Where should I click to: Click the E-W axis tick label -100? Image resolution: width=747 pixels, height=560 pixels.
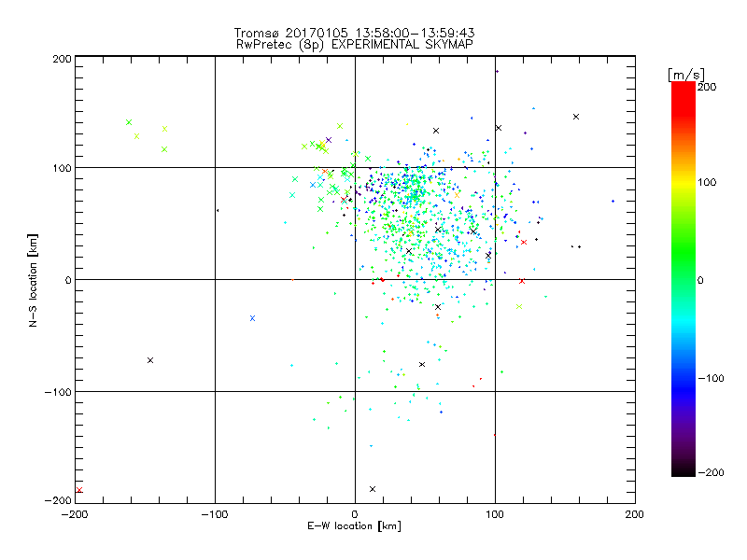pos(215,514)
